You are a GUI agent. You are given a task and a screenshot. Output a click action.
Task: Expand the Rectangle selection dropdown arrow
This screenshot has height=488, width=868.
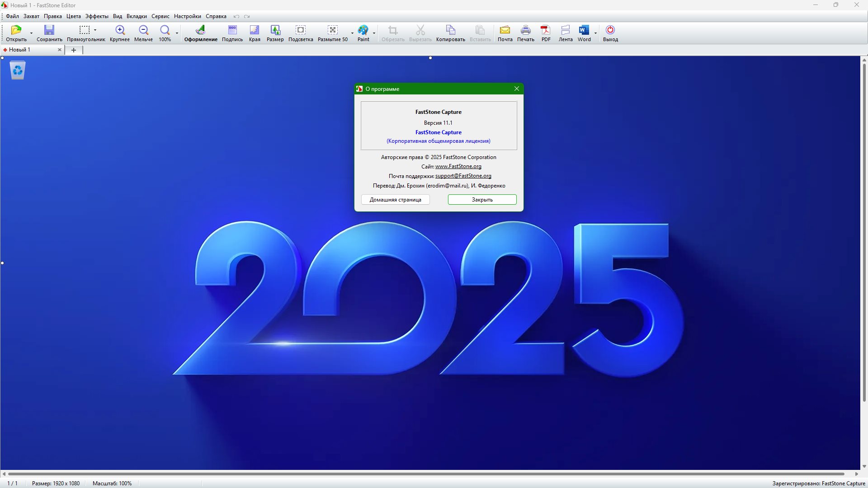point(95,30)
